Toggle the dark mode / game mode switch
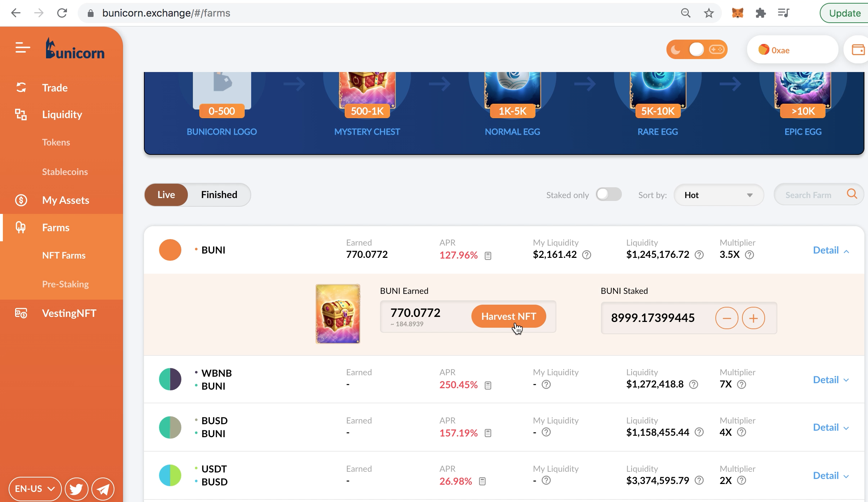This screenshot has height=502, width=868. pyautogui.click(x=696, y=49)
